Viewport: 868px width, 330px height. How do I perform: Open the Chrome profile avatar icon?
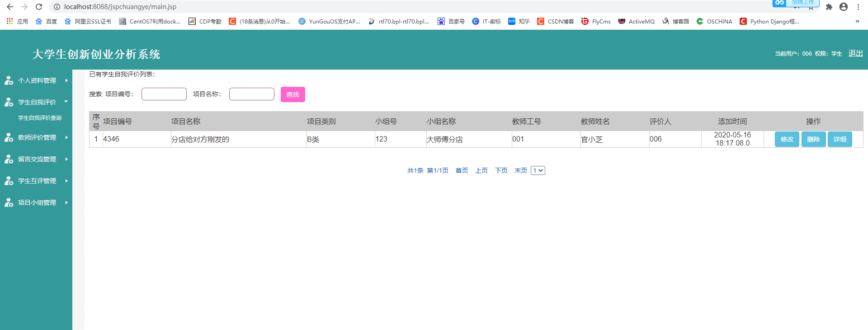click(x=843, y=7)
